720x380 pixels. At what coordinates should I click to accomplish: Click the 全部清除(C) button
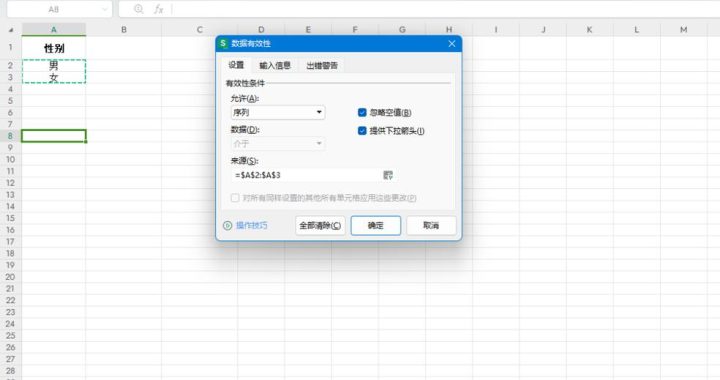(320, 225)
